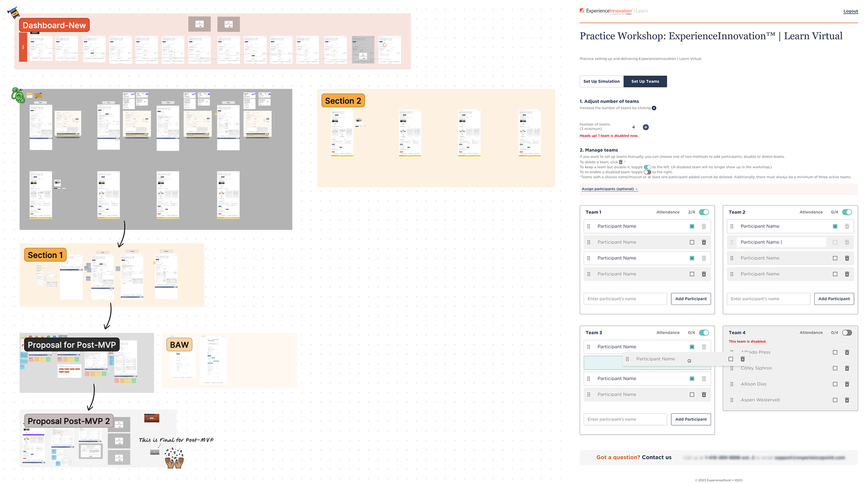Grab the drag handle on Team 2's first participant
Viewport: 868px width, 483px height.
tap(732, 226)
